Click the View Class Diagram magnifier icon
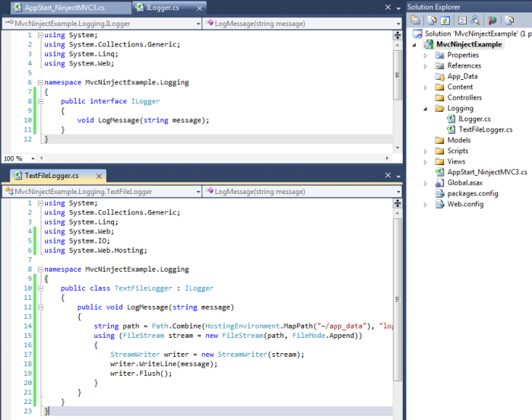532x420 pixels. coord(475,21)
